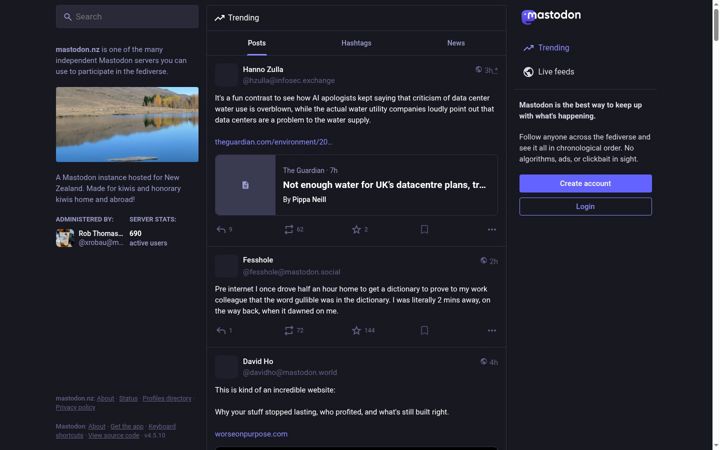Open Get the app link
Screen dimensions: 720x450
[x=127, y=427]
